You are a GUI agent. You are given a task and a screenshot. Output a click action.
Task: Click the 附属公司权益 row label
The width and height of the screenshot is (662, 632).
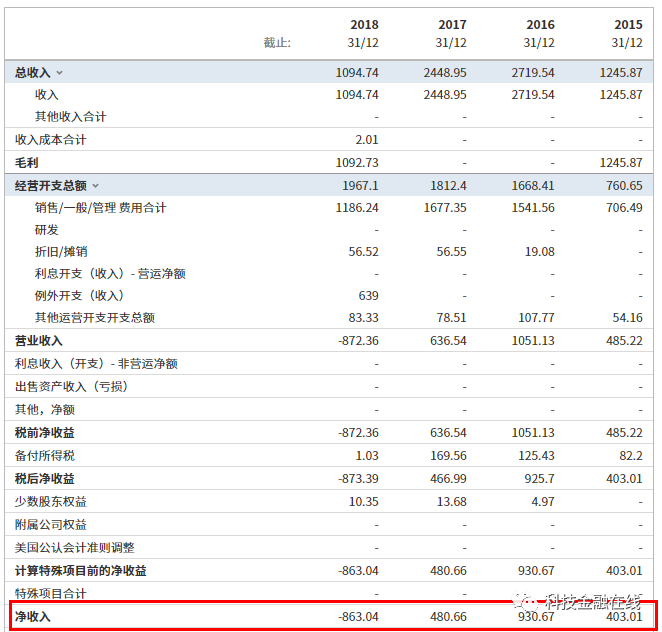click(51, 525)
